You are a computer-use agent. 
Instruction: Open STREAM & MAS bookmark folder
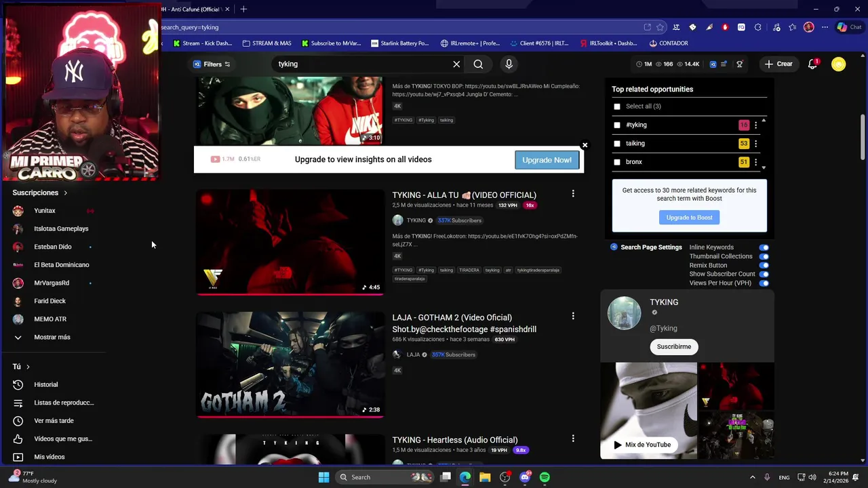267,43
